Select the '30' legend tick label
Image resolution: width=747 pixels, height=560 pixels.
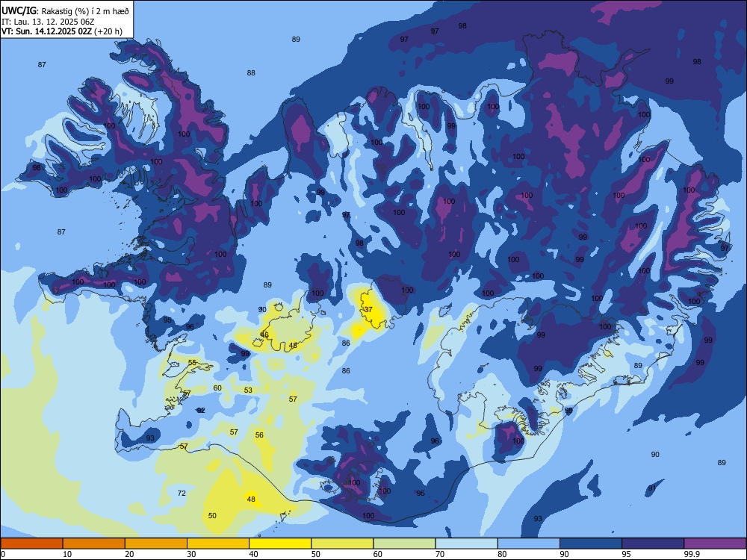(191, 554)
